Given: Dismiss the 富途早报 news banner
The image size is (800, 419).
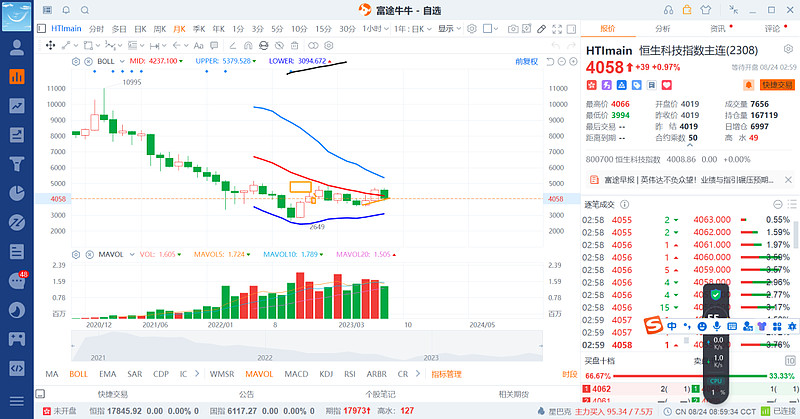Looking at the screenshot, I should point(788,180).
